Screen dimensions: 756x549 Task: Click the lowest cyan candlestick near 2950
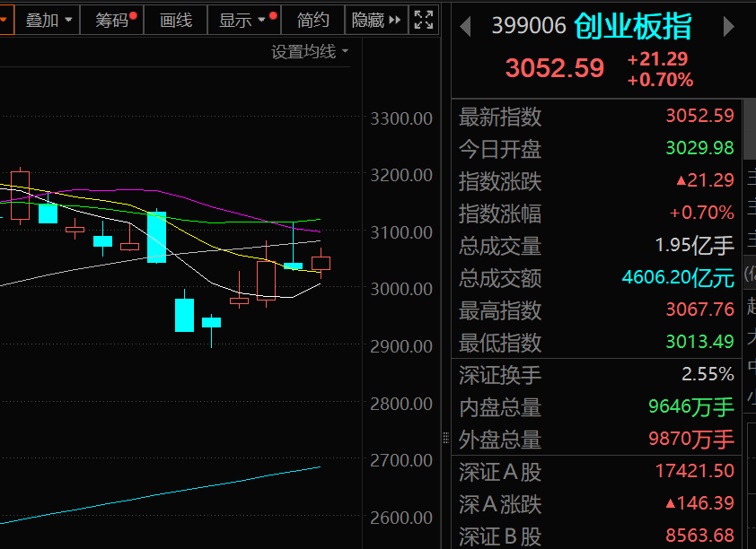pos(184,315)
